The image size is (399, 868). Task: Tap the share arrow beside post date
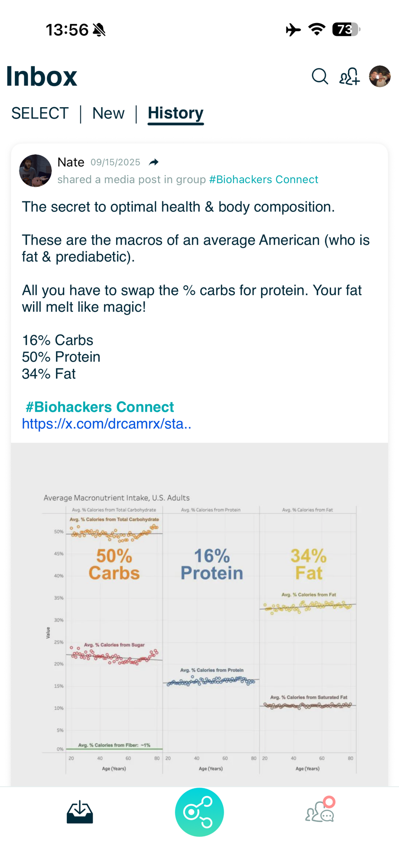click(154, 162)
